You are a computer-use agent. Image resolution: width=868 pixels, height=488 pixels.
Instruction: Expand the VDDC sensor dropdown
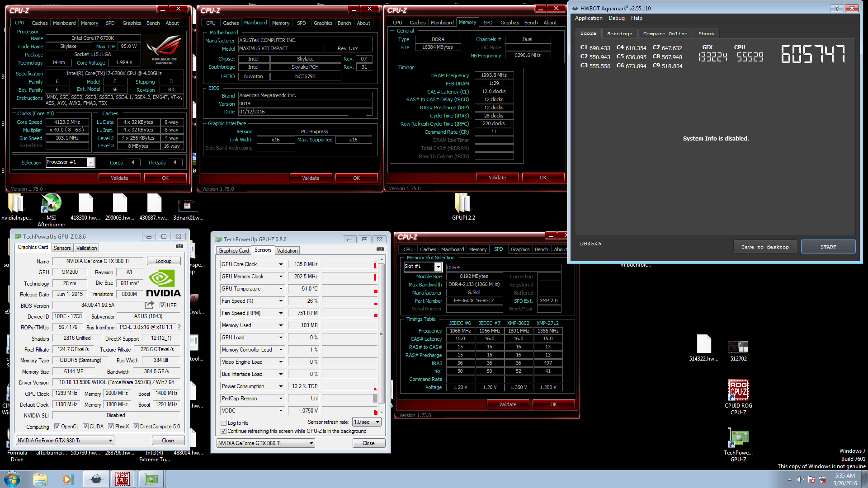point(281,411)
